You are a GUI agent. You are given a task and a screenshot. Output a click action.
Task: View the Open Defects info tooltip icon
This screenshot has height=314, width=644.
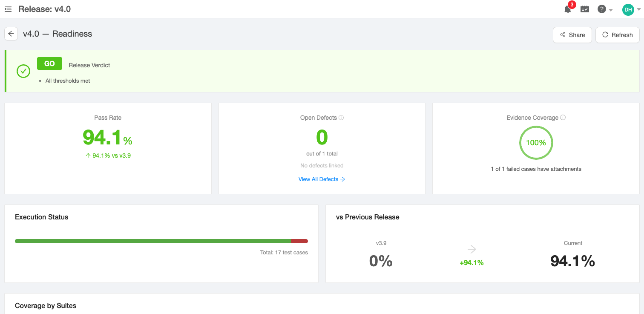pos(342,118)
